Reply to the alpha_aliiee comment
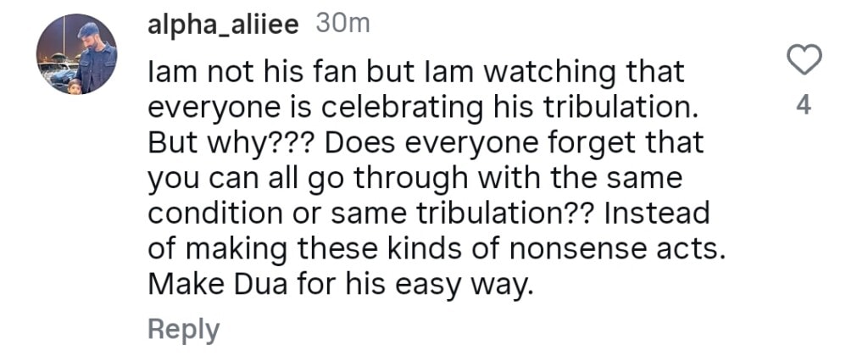This screenshot has width=868, height=361. click(183, 330)
